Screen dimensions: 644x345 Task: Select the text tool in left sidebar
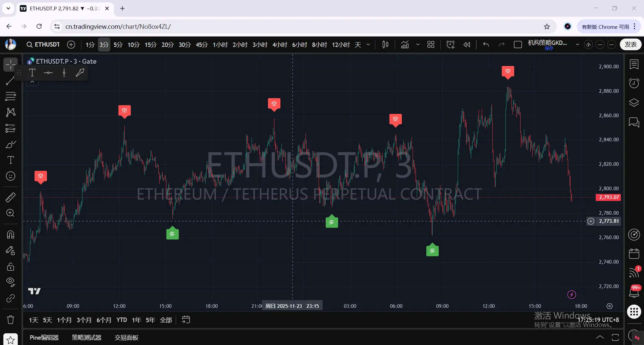(10, 160)
